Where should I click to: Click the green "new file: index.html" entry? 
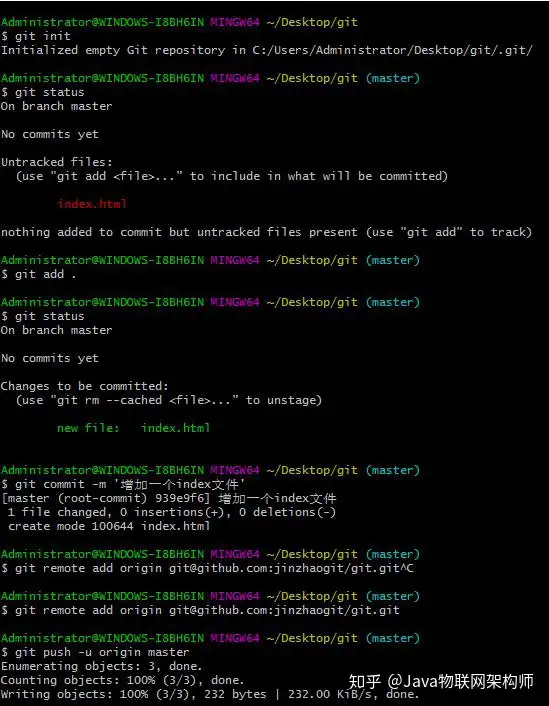tap(133, 428)
